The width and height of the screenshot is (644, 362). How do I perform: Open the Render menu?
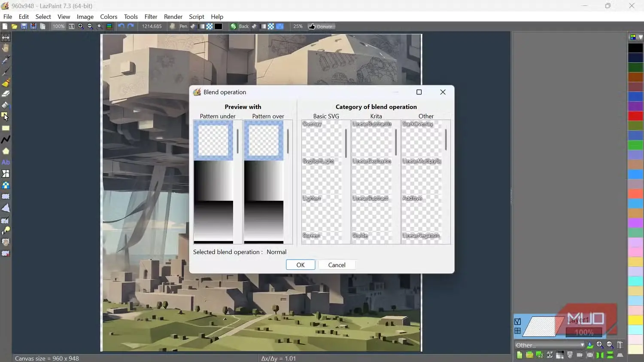(173, 17)
